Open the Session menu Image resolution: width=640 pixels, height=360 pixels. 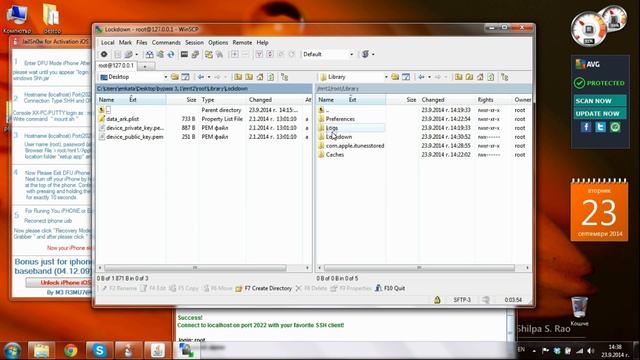click(x=194, y=42)
